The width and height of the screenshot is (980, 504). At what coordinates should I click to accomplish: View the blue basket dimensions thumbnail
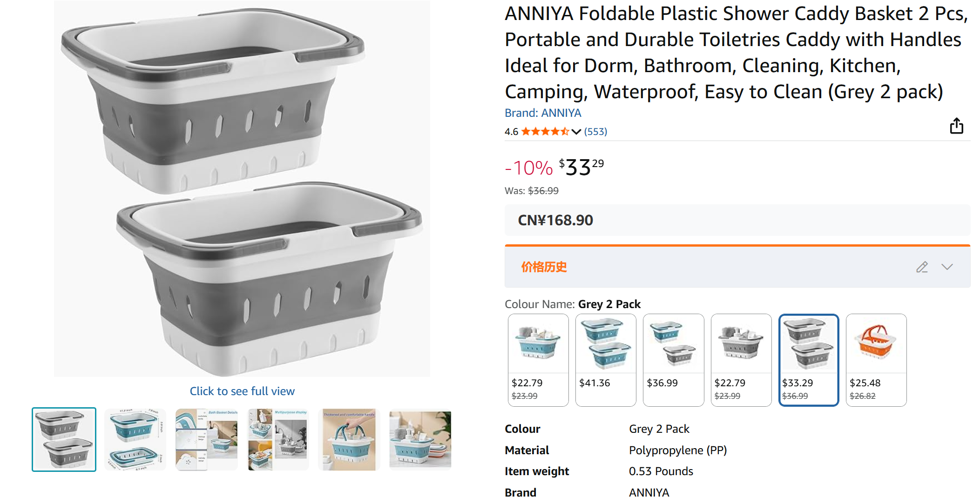[x=135, y=439]
